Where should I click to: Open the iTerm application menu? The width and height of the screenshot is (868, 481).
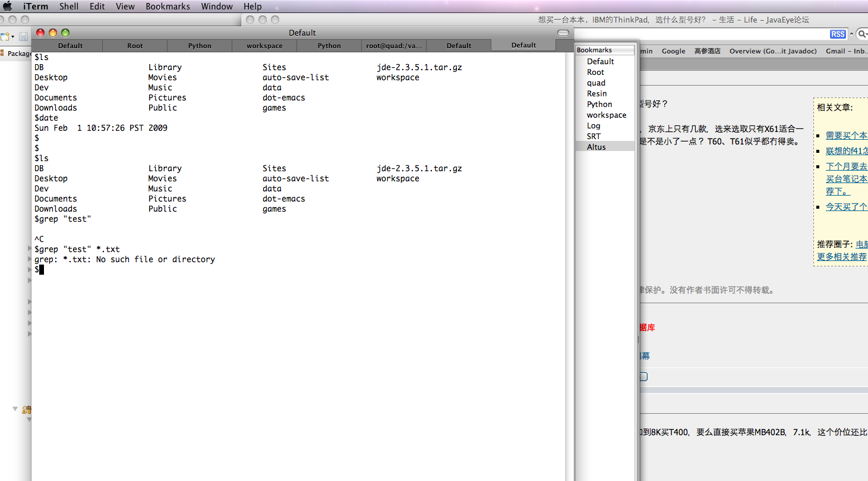point(35,7)
